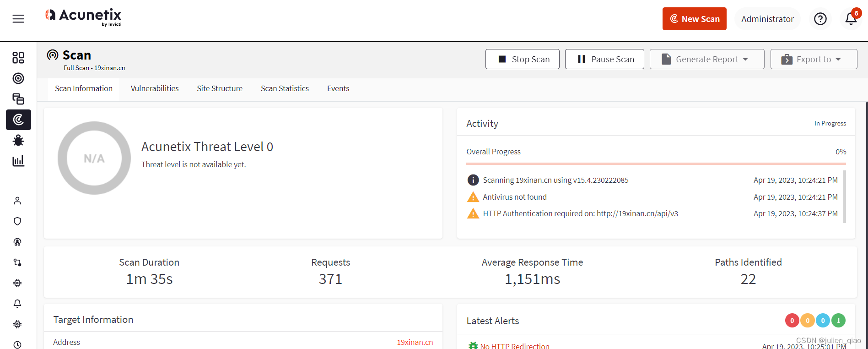Stop the running scan
Screen dimensions: 868x349
[522, 59]
